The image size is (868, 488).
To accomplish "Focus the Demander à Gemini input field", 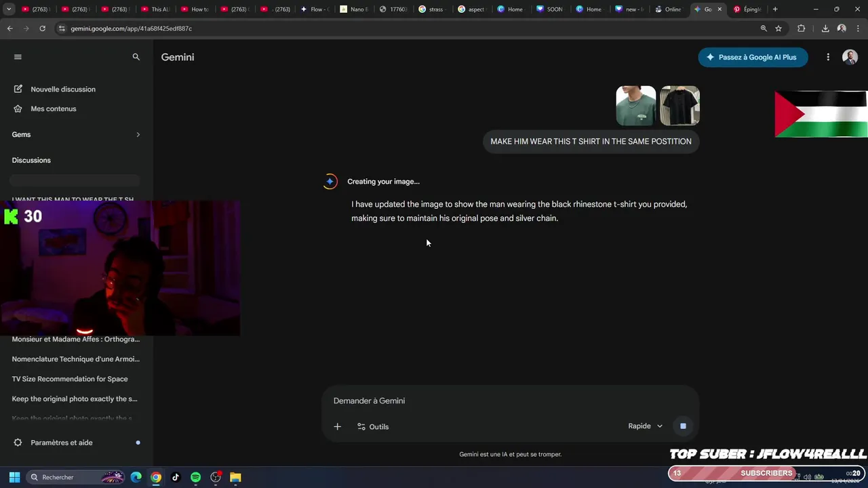I will (509, 401).
